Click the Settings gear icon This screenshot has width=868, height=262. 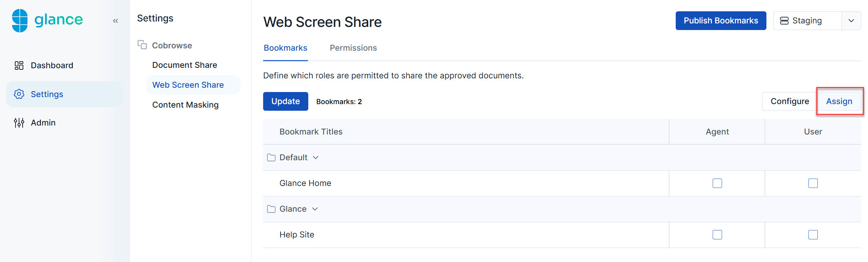[x=19, y=94]
